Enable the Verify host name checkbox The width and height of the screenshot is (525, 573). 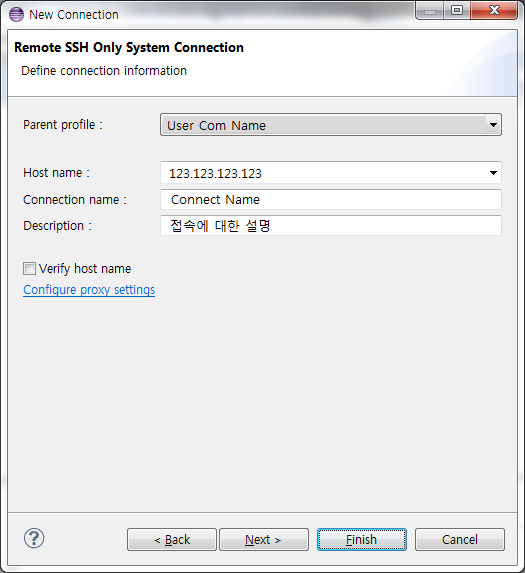tap(29, 269)
